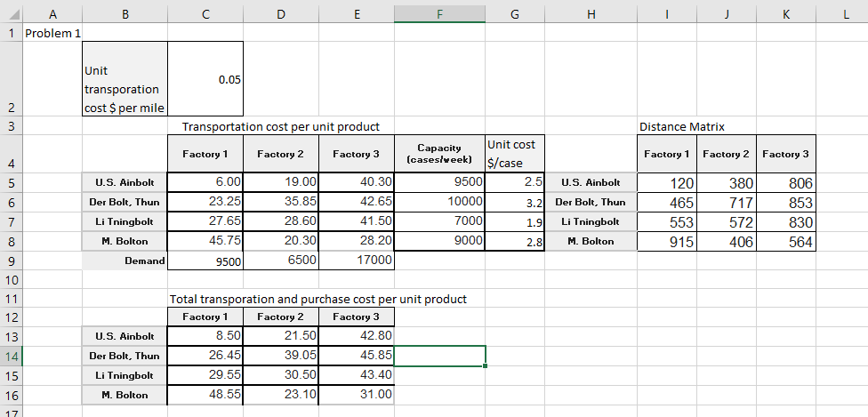868x417 pixels.
Task: Select unit cost cell 1.9
Action: 515,221
